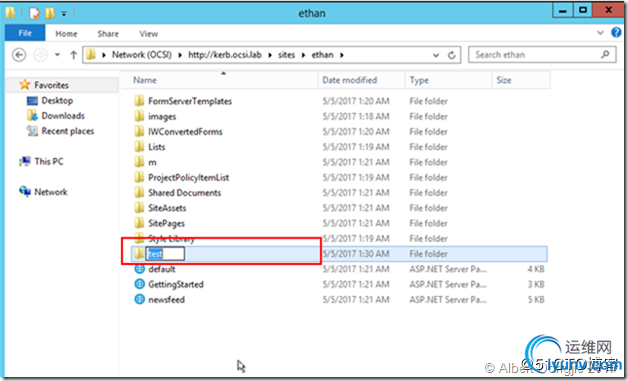Sort by Date modified column header

point(361,80)
